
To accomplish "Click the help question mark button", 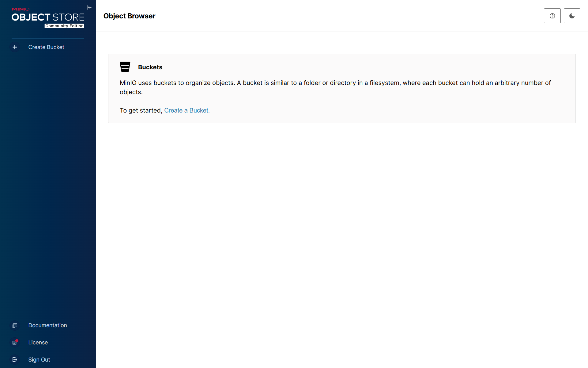I will [552, 16].
